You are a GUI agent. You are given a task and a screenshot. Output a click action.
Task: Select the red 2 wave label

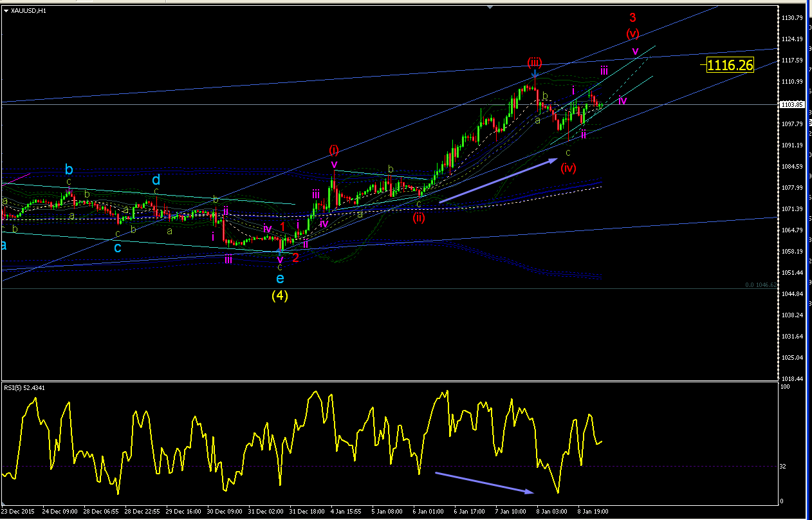pos(295,257)
